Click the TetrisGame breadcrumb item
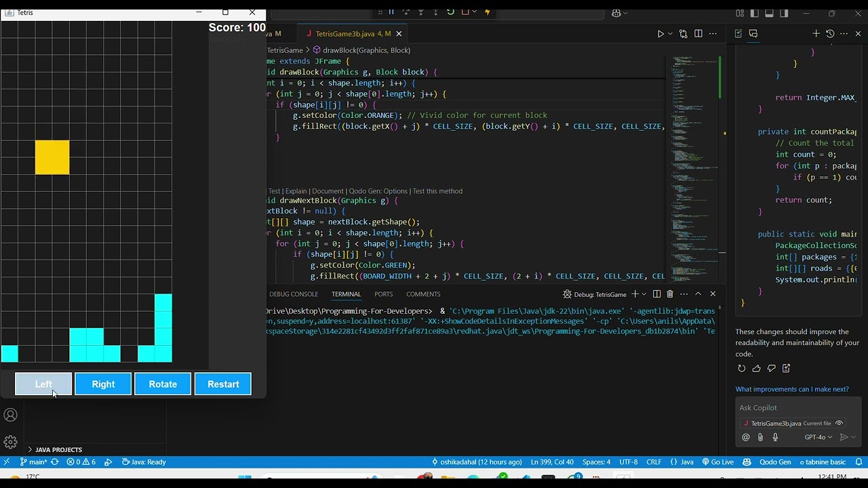The width and height of the screenshot is (868, 488). pos(285,50)
